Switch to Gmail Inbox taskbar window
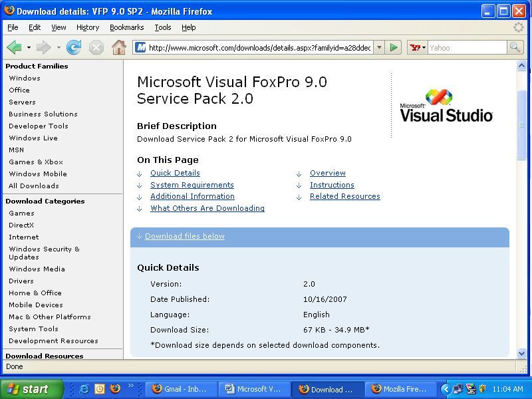 pos(180,389)
